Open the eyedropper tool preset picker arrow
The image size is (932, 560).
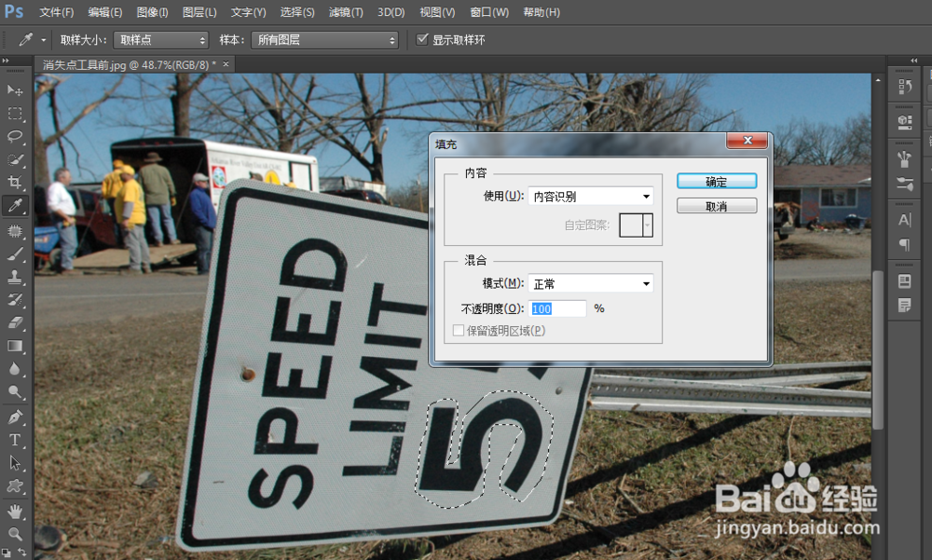[44, 40]
